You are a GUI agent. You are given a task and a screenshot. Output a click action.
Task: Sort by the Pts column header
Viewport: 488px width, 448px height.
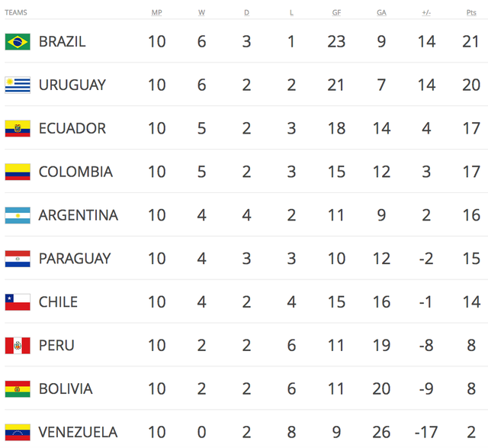[x=471, y=13]
